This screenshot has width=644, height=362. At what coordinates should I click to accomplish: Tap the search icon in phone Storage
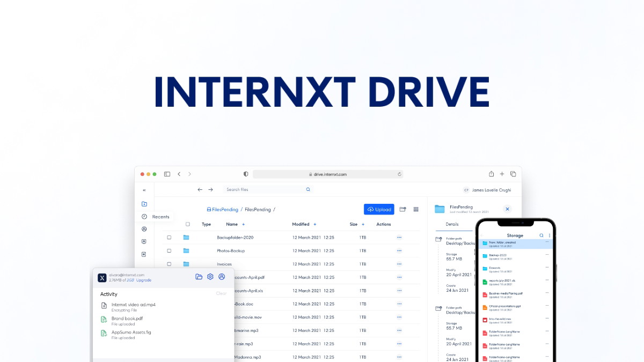541,235
